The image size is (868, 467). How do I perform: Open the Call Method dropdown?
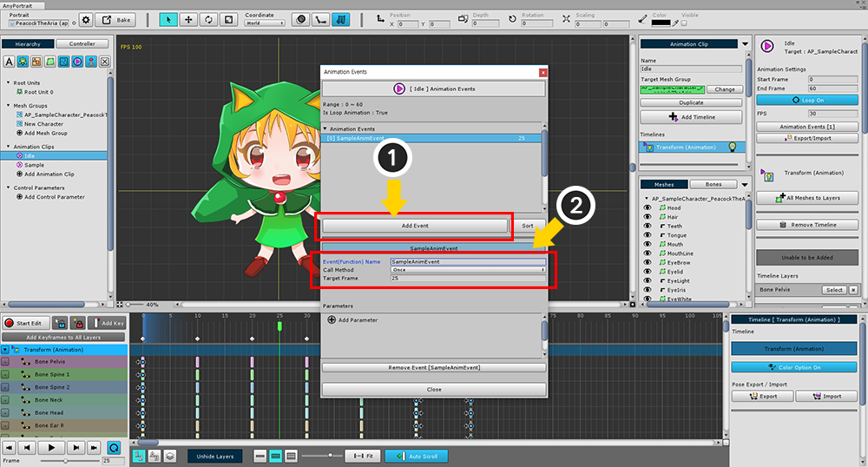coord(468,270)
